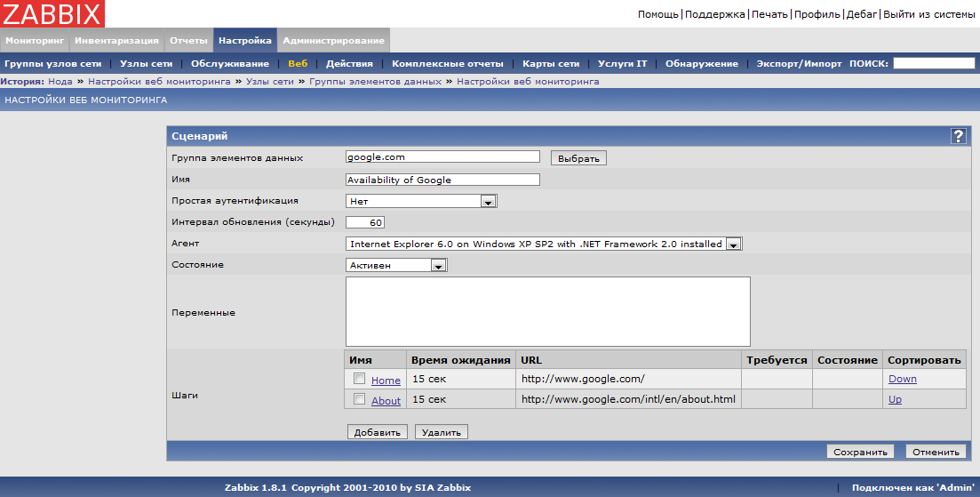The image size is (980, 497).
Task: Open the Узлы сети history breadcrumb
Action: 270,81
